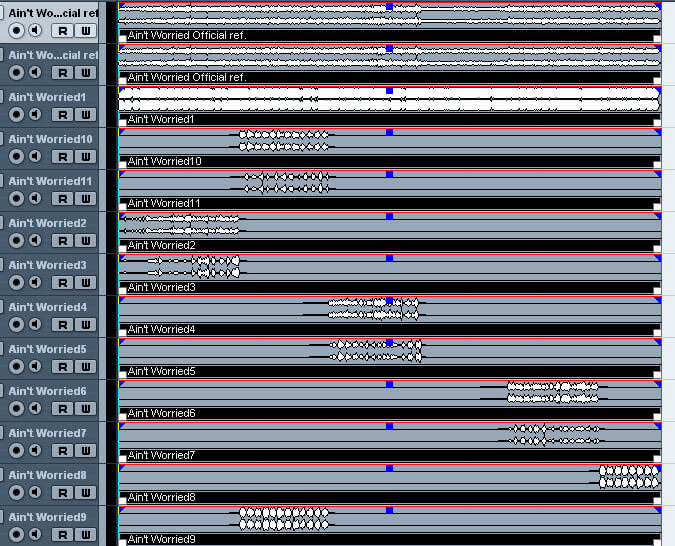675x546 pixels.
Task: Record-enable the Ain't Worried6 track
Action: (x=16, y=408)
